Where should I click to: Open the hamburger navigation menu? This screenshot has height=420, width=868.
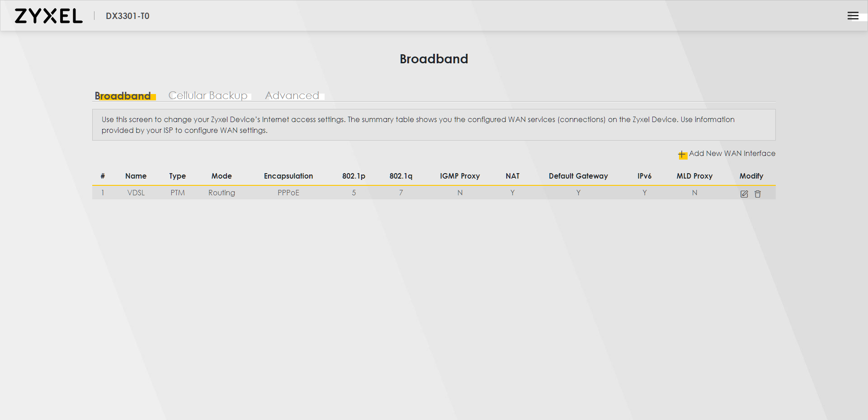pos(853,16)
